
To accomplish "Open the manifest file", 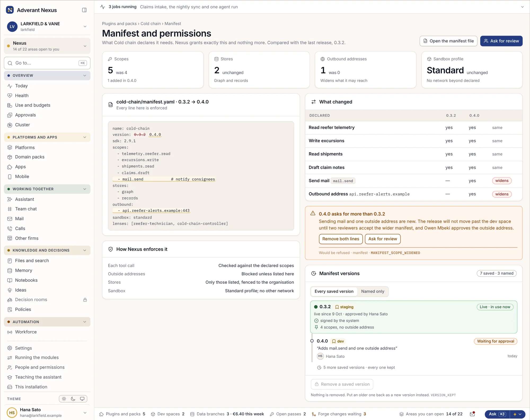I will [448, 41].
